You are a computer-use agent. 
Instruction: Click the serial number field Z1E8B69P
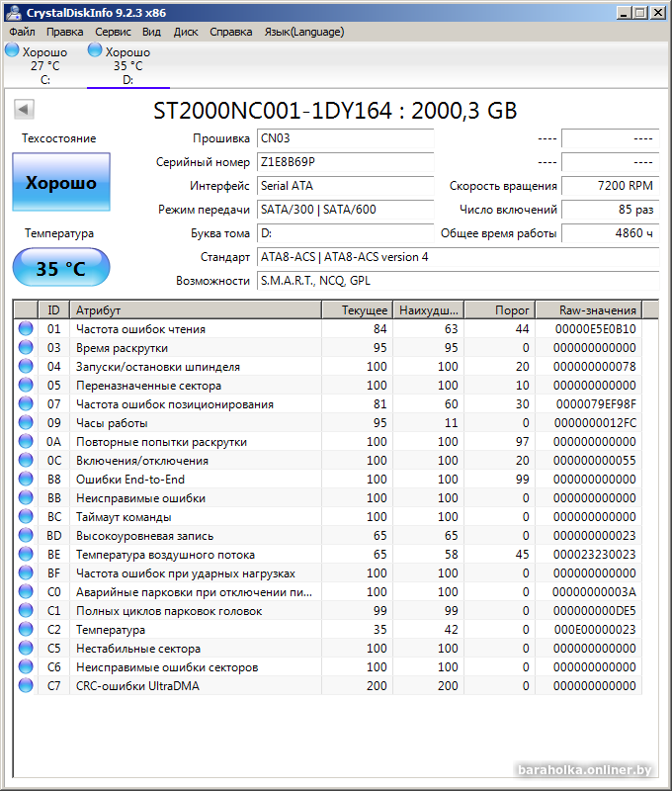pos(344,162)
